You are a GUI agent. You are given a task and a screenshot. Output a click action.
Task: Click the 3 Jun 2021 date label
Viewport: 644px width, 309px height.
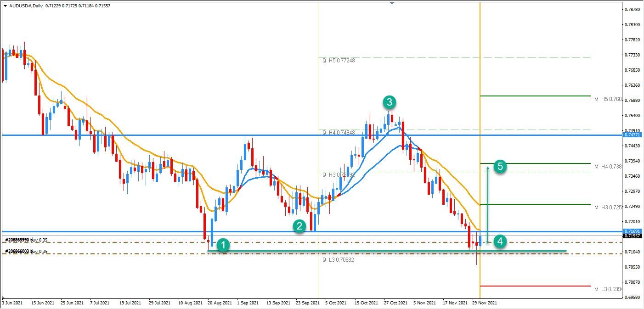click(12, 303)
